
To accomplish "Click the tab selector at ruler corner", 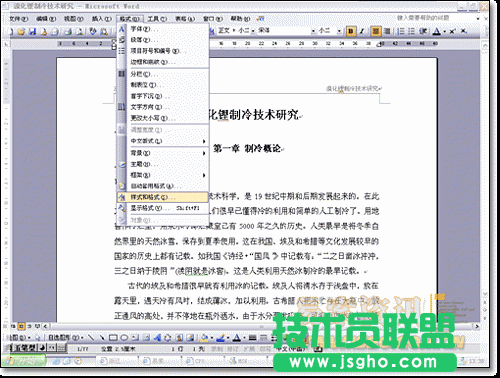I will (6, 44).
